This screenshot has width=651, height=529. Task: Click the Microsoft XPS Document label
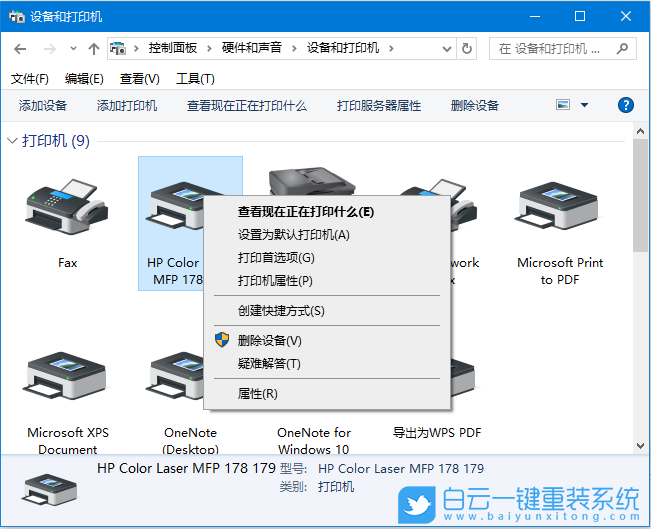point(68,441)
